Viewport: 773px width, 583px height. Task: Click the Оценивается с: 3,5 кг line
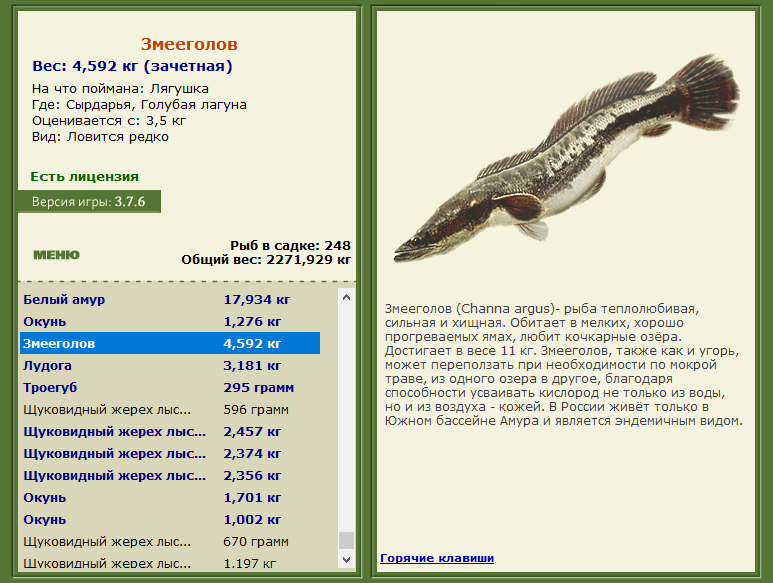pyautogui.click(x=109, y=121)
